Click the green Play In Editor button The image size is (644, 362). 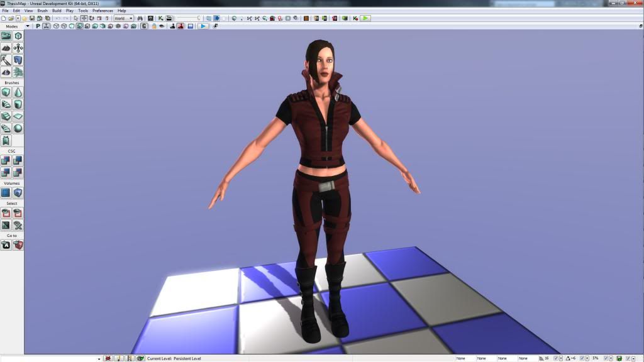tap(365, 18)
